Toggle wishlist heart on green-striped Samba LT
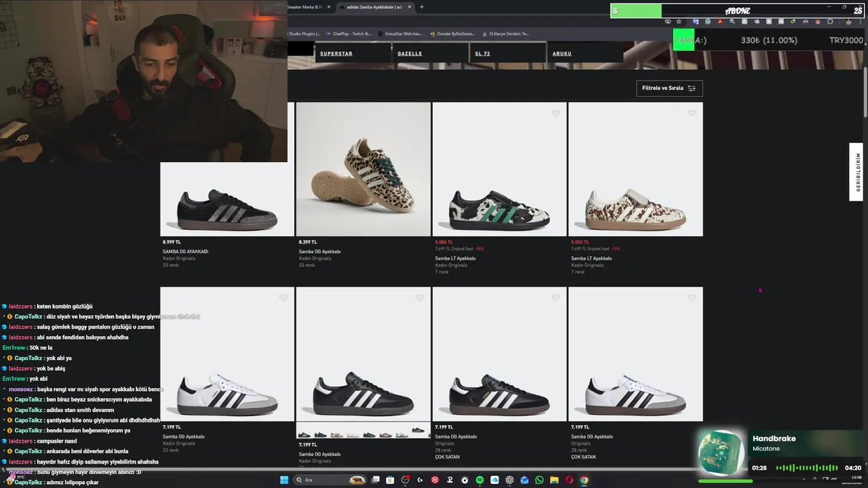868x488 pixels. (x=555, y=113)
